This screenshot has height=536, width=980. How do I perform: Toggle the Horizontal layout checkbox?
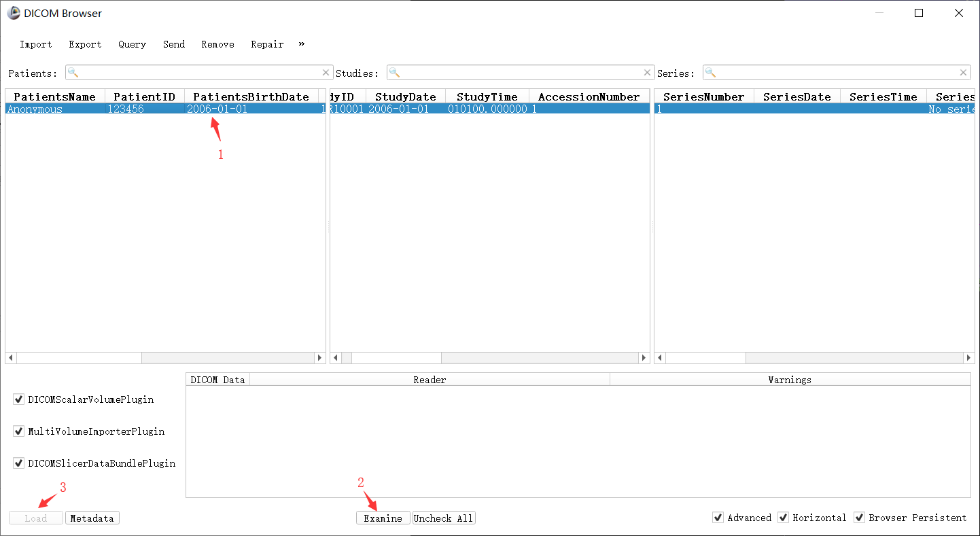coord(784,518)
